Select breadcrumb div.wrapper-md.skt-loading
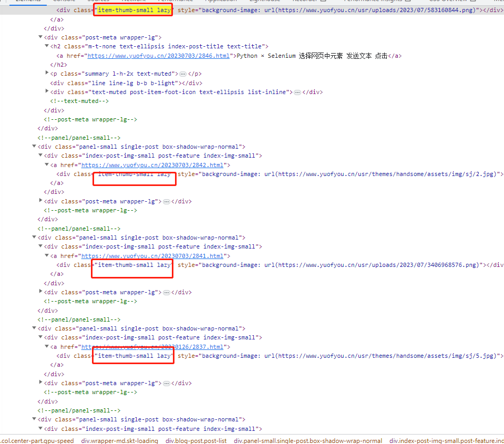 (x=120, y=441)
